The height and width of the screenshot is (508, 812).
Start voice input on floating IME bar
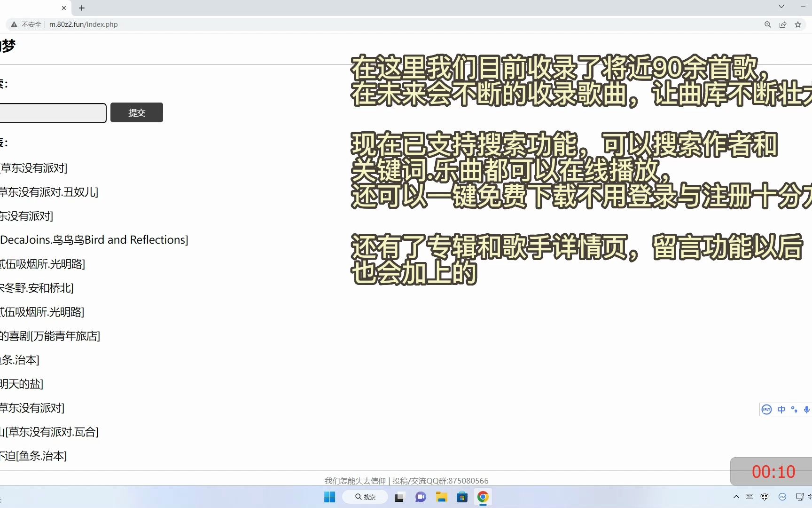point(807,410)
